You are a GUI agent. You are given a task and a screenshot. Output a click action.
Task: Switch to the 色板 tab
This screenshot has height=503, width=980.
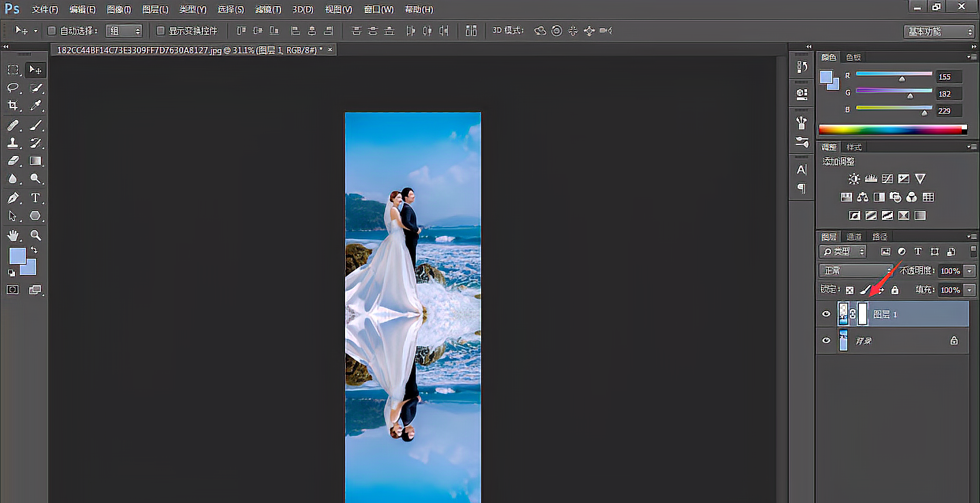853,57
